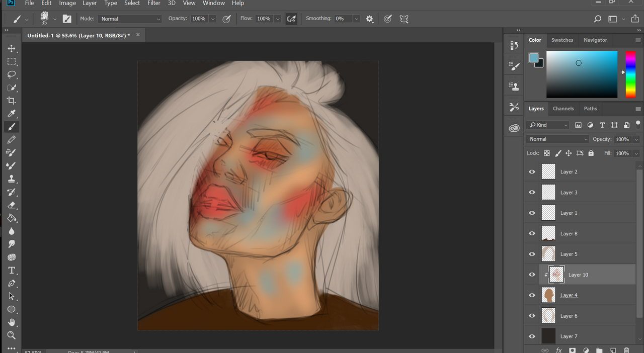This screenshot has width=644, height=353.
Task: Select the Path Selection tool
Action: pyautogui.click(x=11, y=297)
